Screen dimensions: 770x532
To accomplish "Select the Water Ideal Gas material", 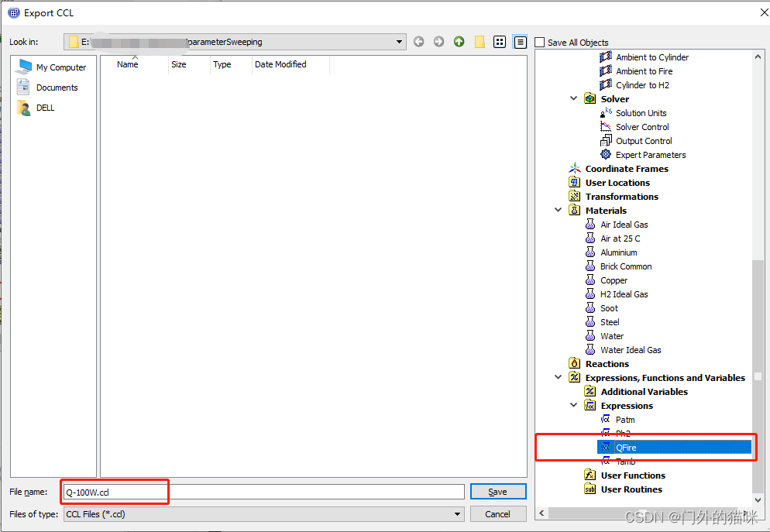I will click(x=631, y=350).
